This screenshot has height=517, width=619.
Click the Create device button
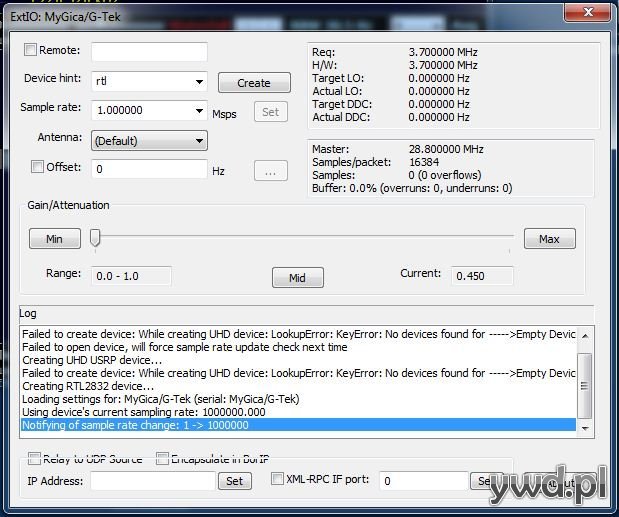pos(254,83)
